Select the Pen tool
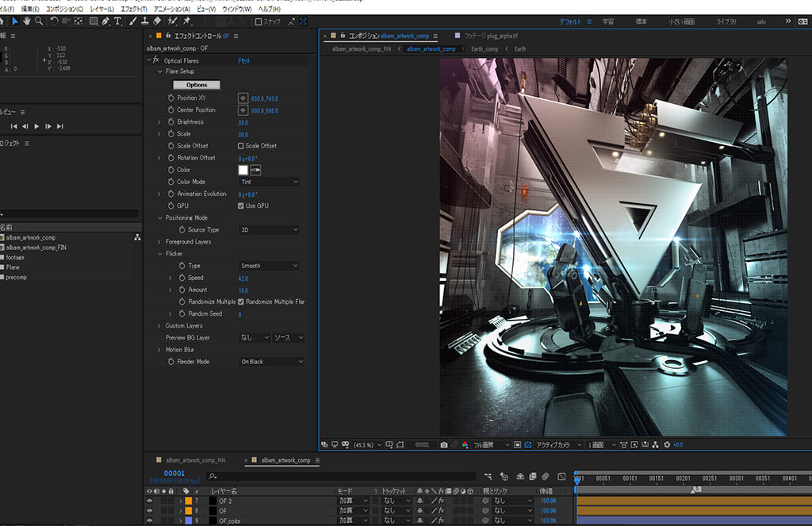 [105, 21]
